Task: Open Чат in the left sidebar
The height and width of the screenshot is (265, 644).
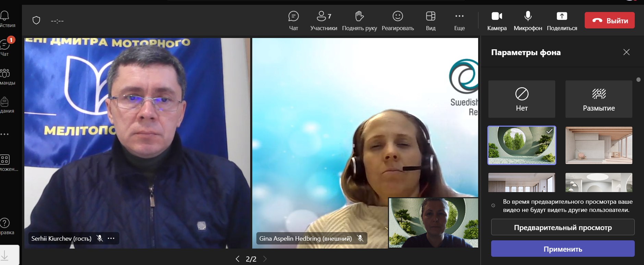Action: (5, 47)
